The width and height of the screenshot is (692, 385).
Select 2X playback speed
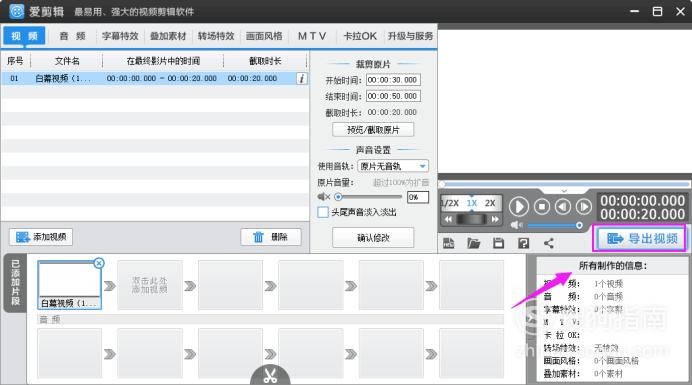[490, 203]
